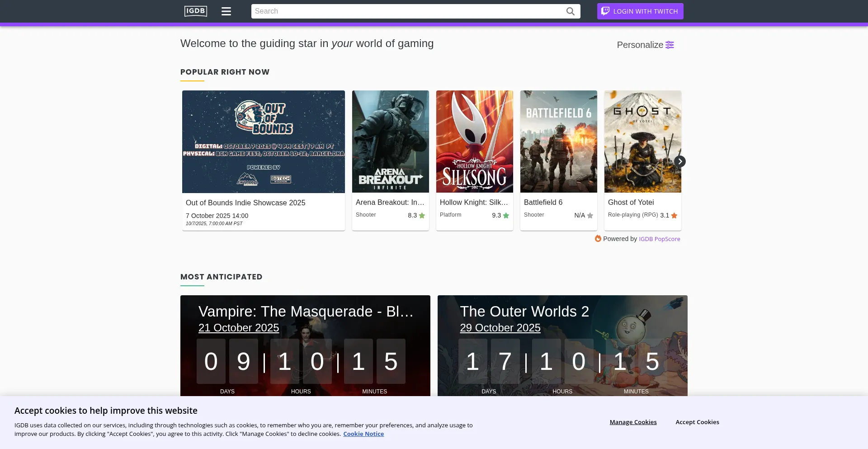Click the search magnifier icon
Viewport: 868px width, 449px height.
click(x=570, y=11)
